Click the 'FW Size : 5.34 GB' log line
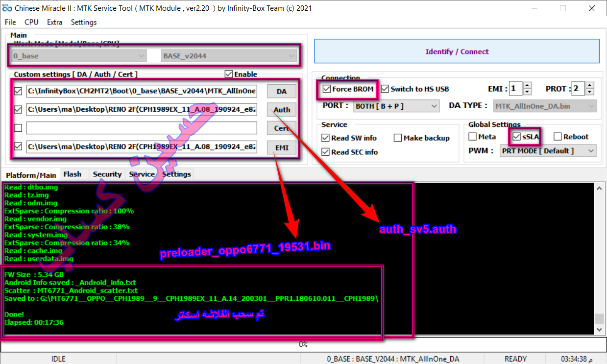Image resolution: width=607 pixels, height=364 pixels. (x=34, y=274)
